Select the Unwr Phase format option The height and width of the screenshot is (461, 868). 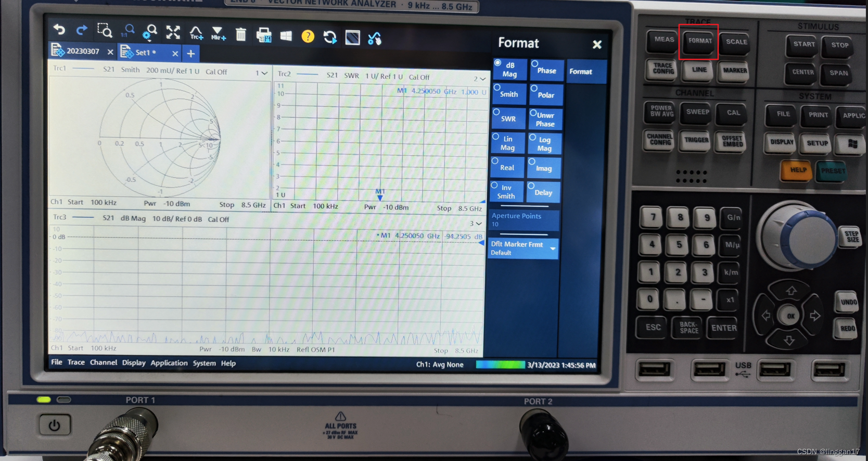544,119
